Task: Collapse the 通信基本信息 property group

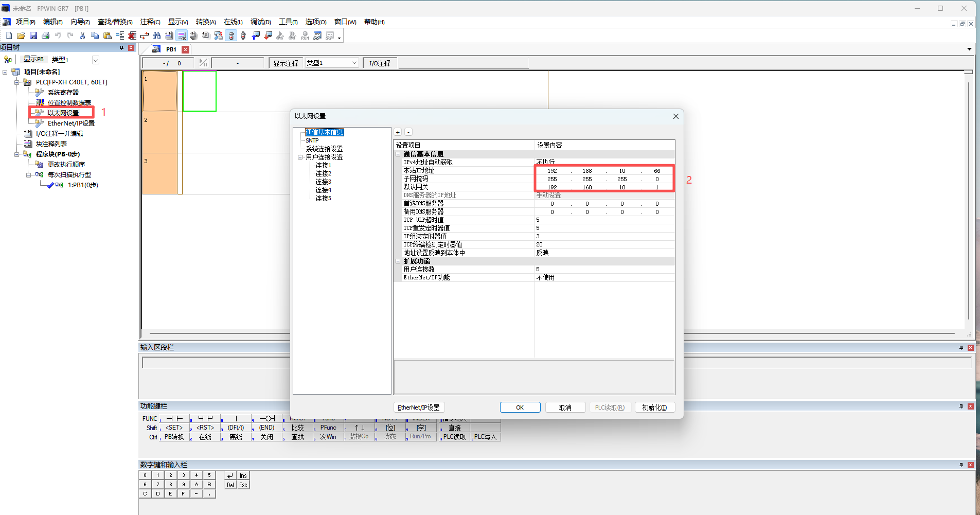Action: [398, 154]
